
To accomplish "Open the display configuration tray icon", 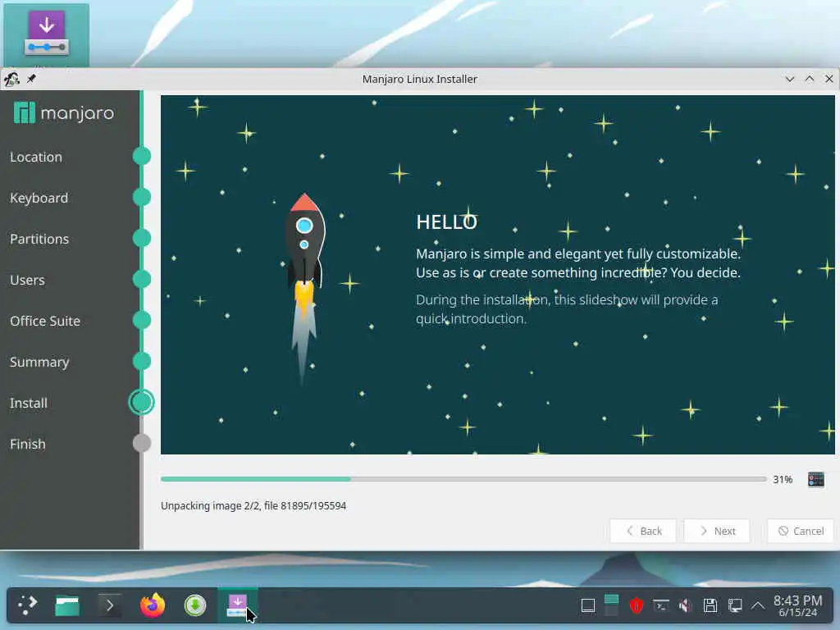I will (734, 606).
